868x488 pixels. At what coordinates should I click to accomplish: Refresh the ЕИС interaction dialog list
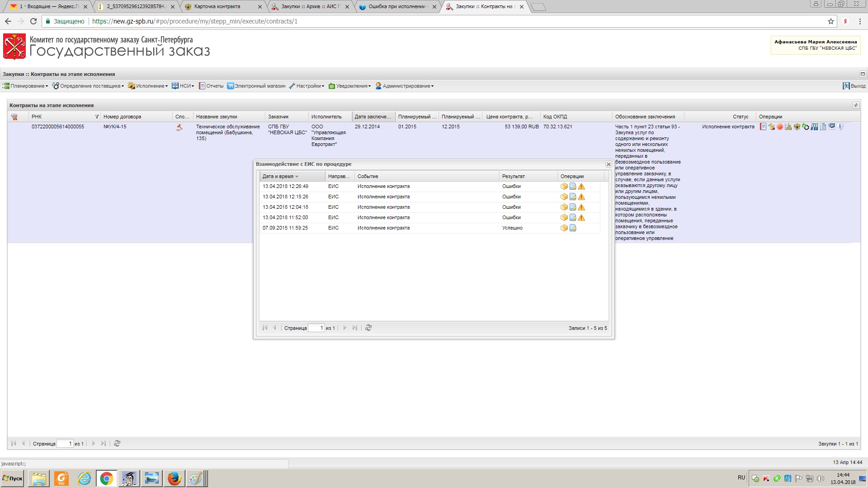click(368, 328)
